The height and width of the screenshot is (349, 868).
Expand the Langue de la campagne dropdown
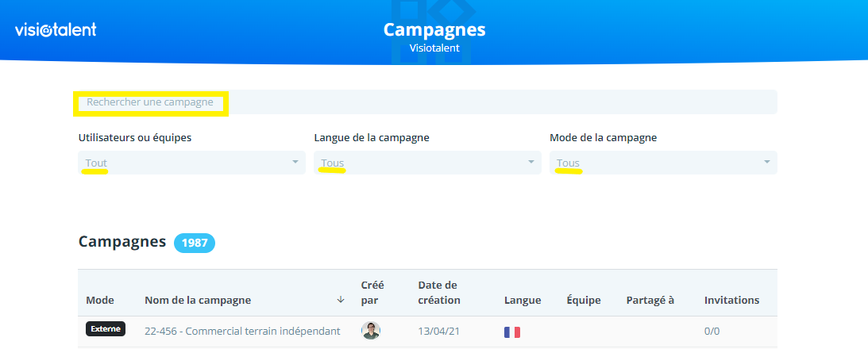pyautogui.click(x=427, y=163)
